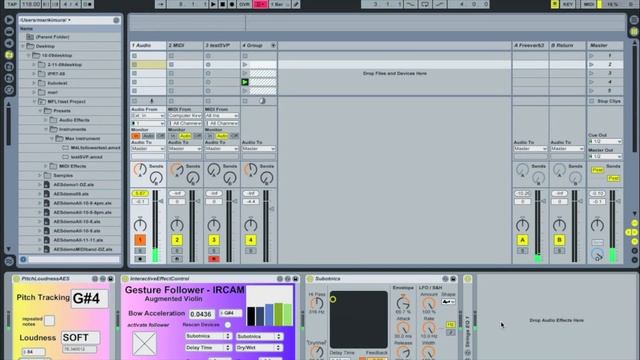Toggle the track 4 activator button
640x360 pixels.
point(251,240)
